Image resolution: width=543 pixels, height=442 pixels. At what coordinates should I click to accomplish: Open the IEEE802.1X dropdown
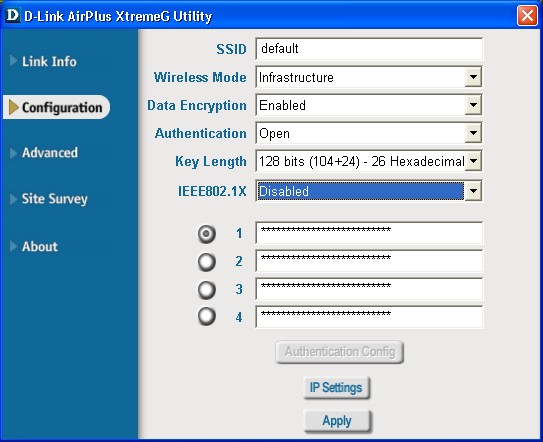tap(473, 191)
